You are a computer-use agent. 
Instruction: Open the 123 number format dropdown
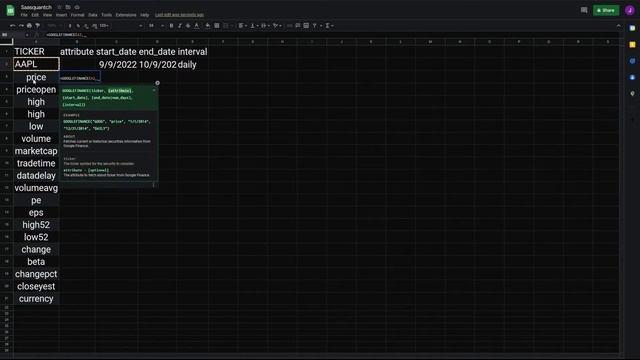[104, 25]
